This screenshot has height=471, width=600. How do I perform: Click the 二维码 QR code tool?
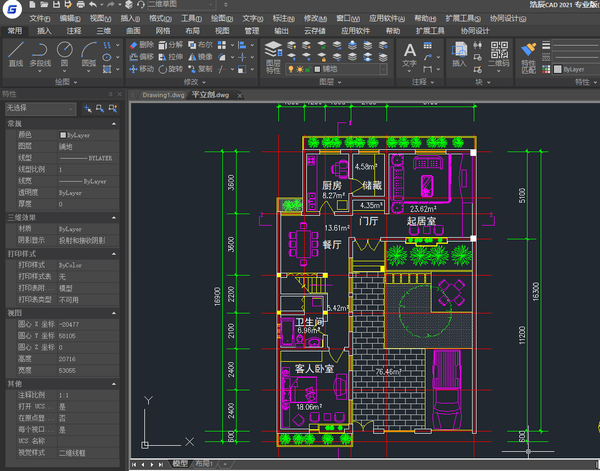(500, 54)
